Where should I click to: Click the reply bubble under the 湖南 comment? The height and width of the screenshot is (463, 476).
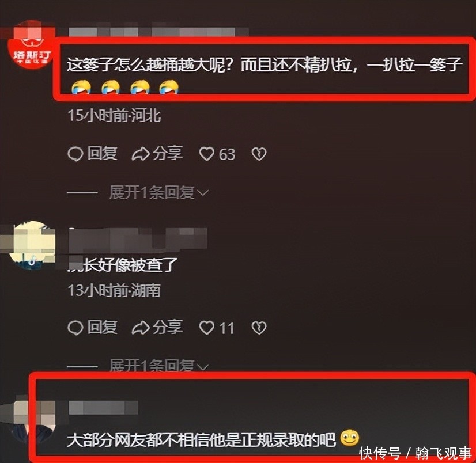coord(75,328)
